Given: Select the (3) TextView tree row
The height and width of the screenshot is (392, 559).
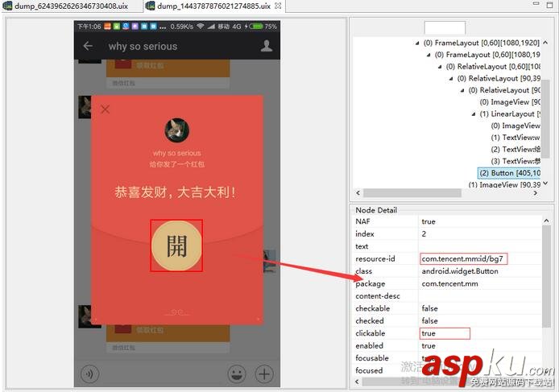Looking at the screenshot, I should (516, 161).
